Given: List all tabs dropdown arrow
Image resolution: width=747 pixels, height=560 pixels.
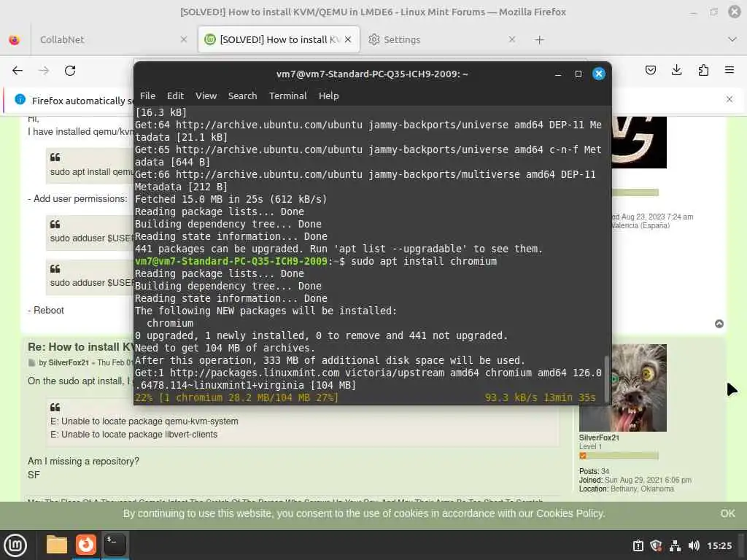Looking at the screenshot, I should pyautogui.click(x=732, y=39).
